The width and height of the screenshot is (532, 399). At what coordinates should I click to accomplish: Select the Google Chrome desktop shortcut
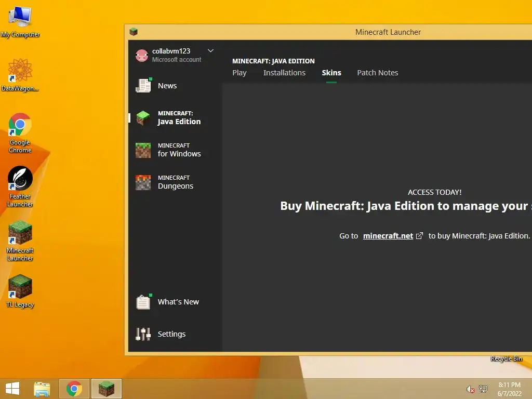[x=20, y=132]
